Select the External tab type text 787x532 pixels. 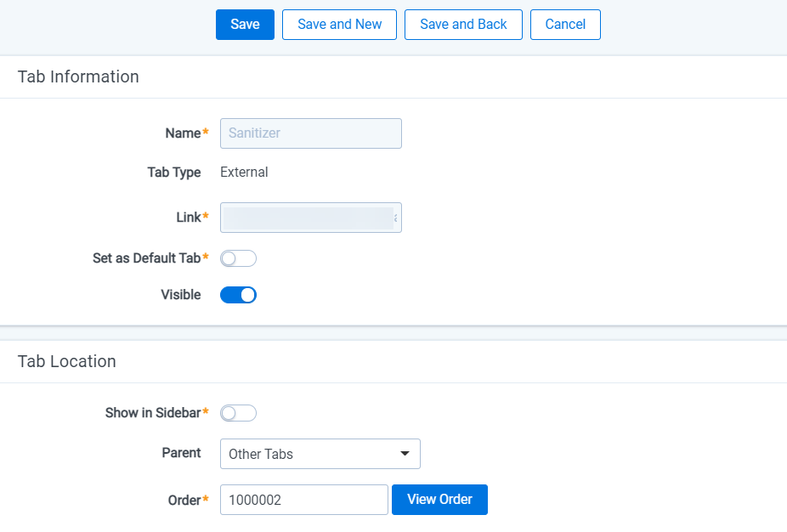click(244, 173)
